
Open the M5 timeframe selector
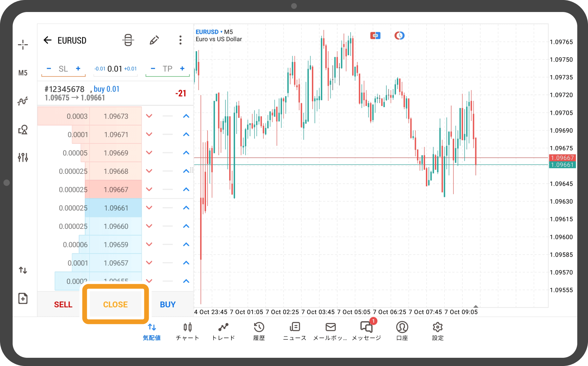tap(23, 73)
